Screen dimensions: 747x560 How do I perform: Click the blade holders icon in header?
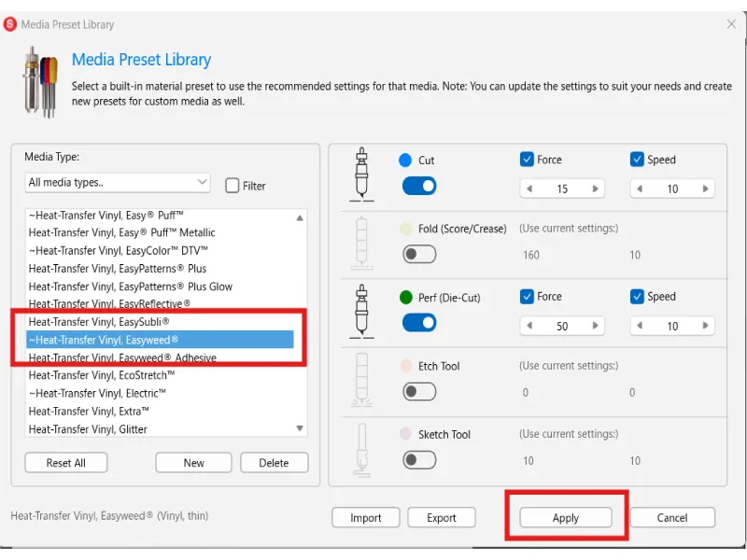click(x=43, y=81)
